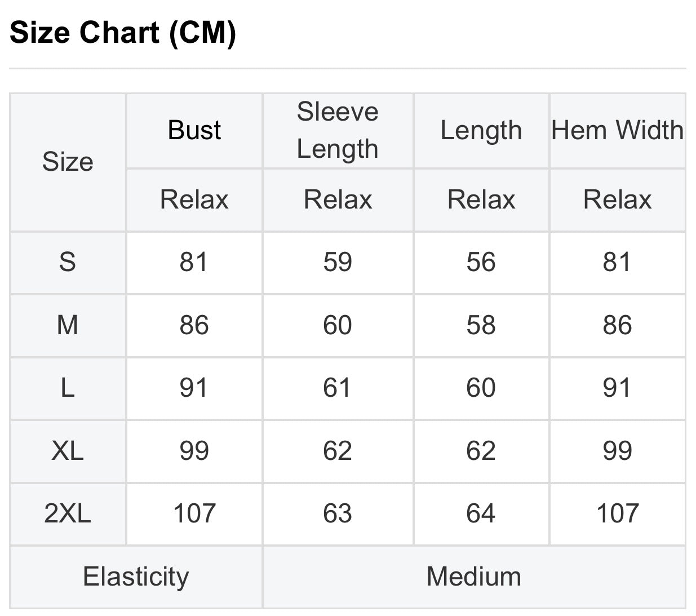Click the S size row label
This screenshot has height=616, width=696.
click(68, 262)
